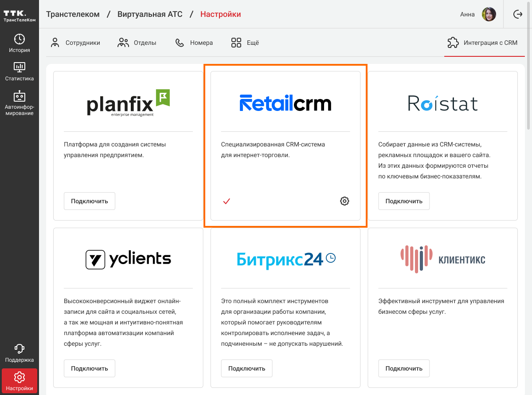Expand the Ещё more menu
Screen dimensions: 532x395
(x=245, y=43)
